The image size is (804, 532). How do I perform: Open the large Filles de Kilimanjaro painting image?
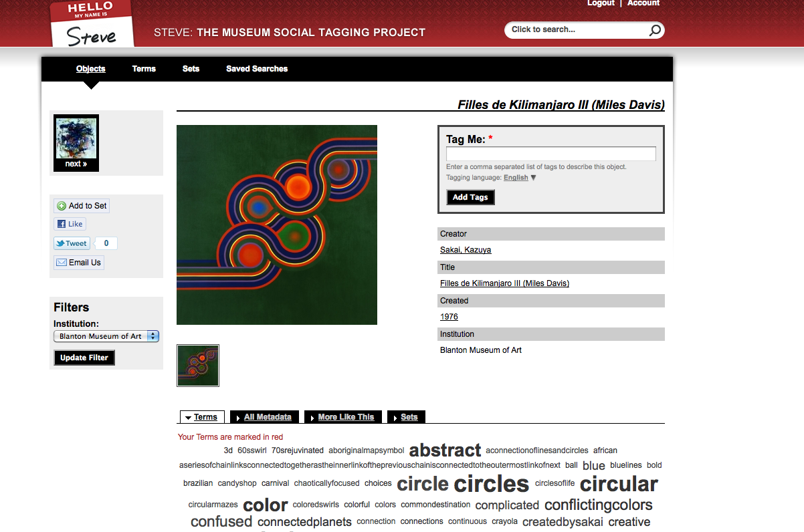[277, 225]
